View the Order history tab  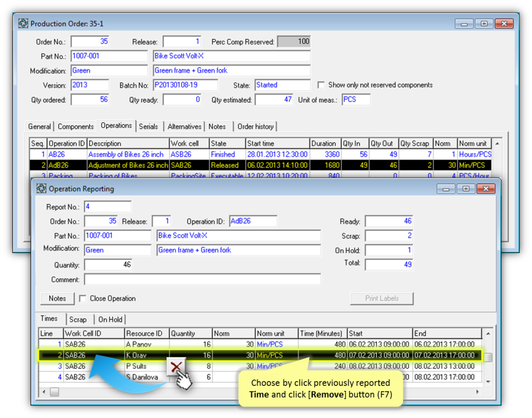[x=255, y=127]
